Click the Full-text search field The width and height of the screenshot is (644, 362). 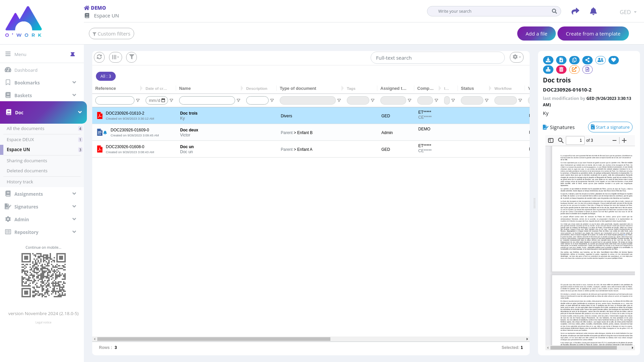(x=437, y=58)
